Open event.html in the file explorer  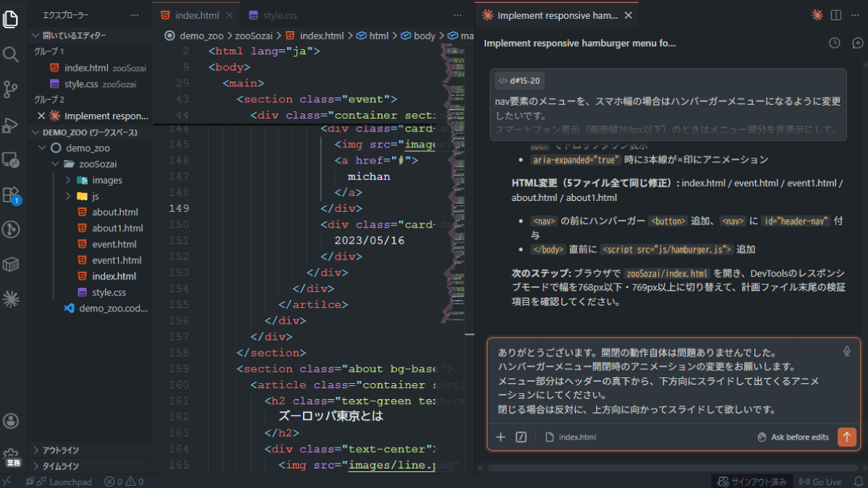pos(114,244)
